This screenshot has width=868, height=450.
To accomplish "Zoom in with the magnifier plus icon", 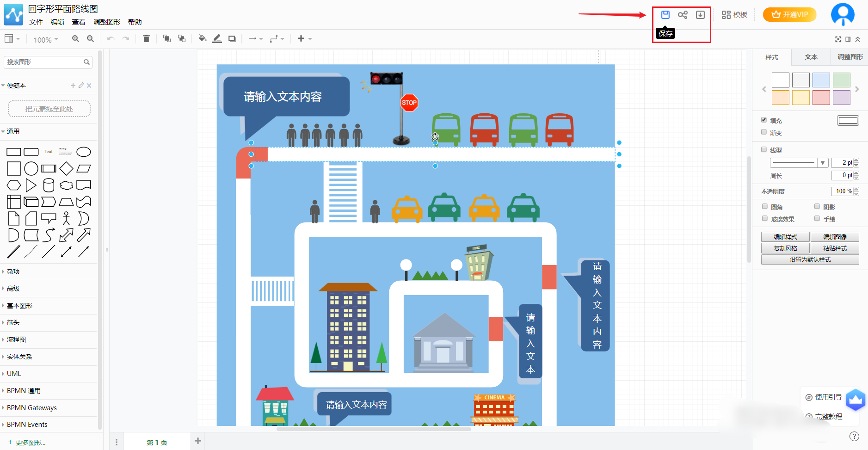I will click(x=75, y=39).
